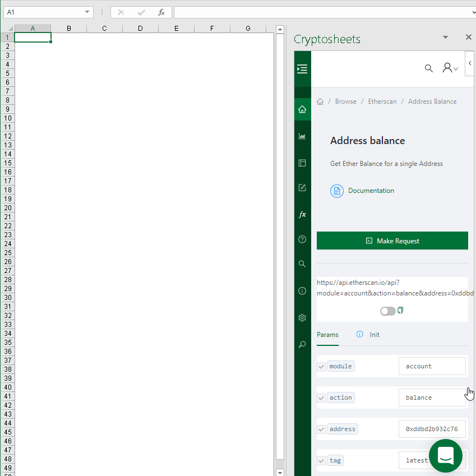Select the charts icon in sidebar
This screenshot has height=476, width=476.
(x=302, y=136)
